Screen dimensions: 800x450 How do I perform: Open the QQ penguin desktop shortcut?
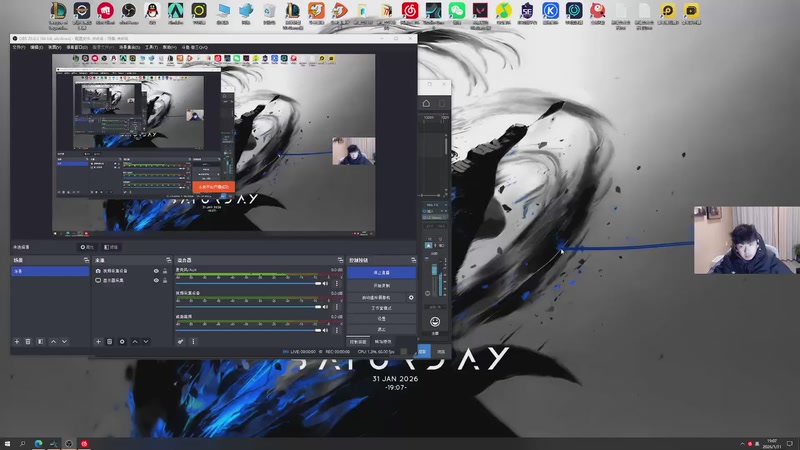[x=152, y=13]
